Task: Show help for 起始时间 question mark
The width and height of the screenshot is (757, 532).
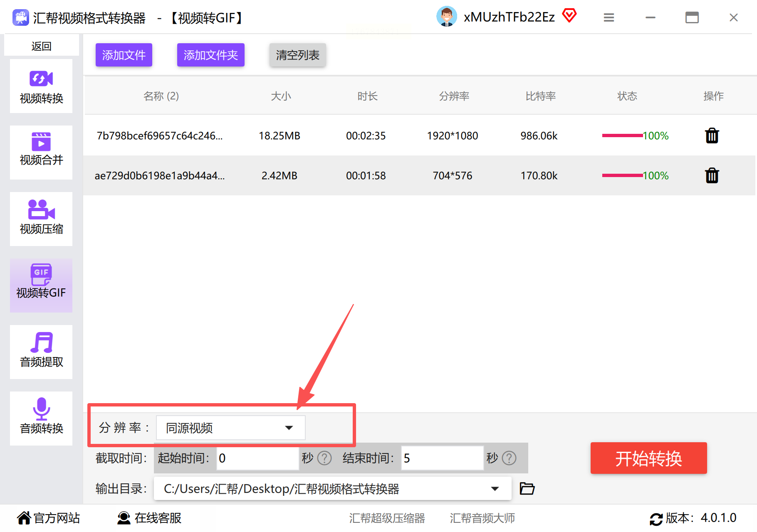Action: 324,458
